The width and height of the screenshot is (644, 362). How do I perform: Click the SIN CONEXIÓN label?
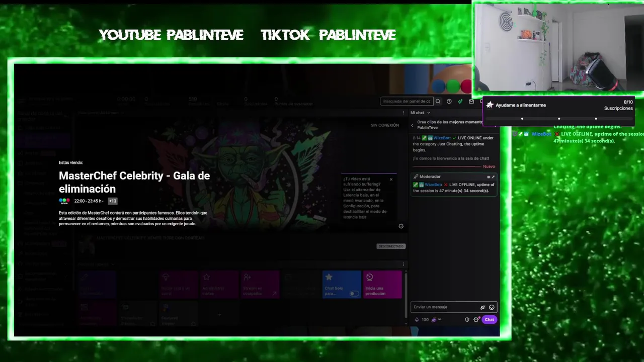click(x=385, y=125)
